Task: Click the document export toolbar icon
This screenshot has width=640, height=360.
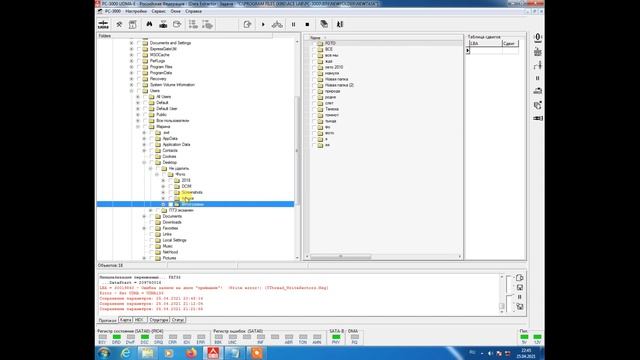Action: (247, 24)
